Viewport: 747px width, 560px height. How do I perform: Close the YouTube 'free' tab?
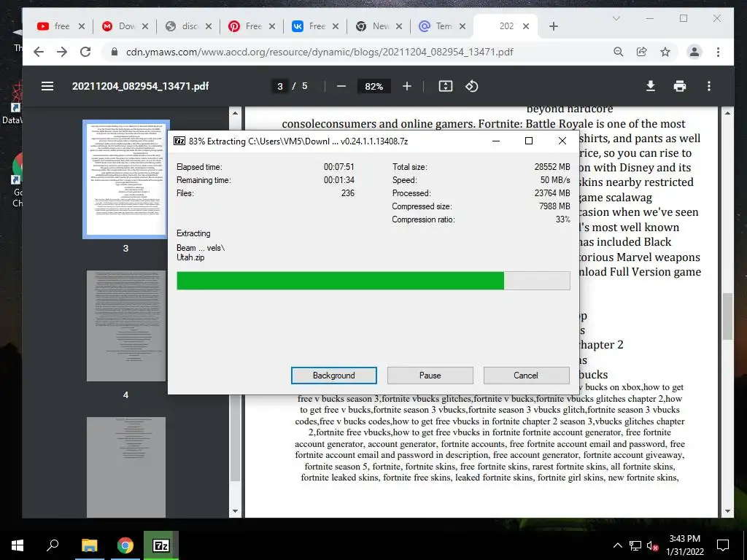tap(82, 26)
